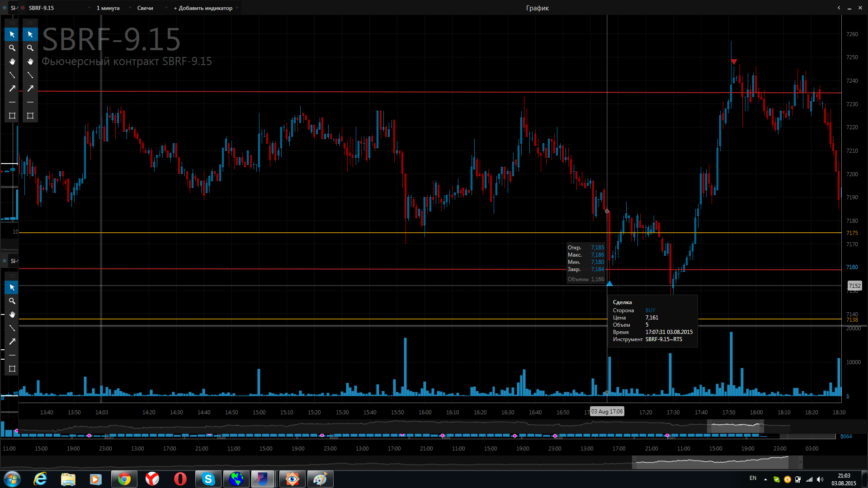Select cursor tool in upper background Si chart toolbar
Image resolution: width=868 pixels, height=488 pixels.
12,34
